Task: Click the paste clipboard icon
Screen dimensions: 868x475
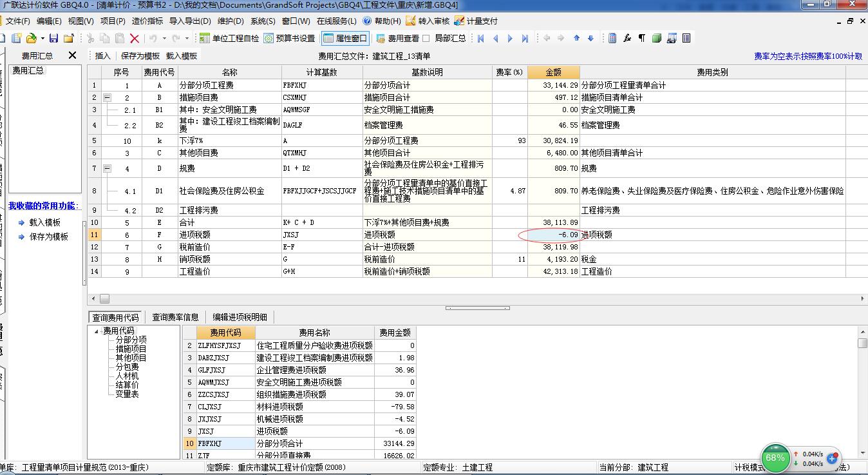Action: click(x=120, y=39)
